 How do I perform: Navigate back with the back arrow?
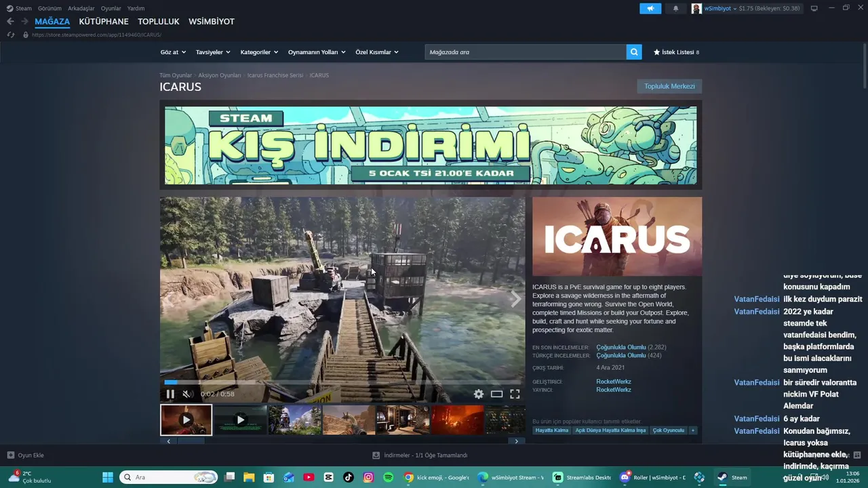pyautogui.click(x=10, y=22)
